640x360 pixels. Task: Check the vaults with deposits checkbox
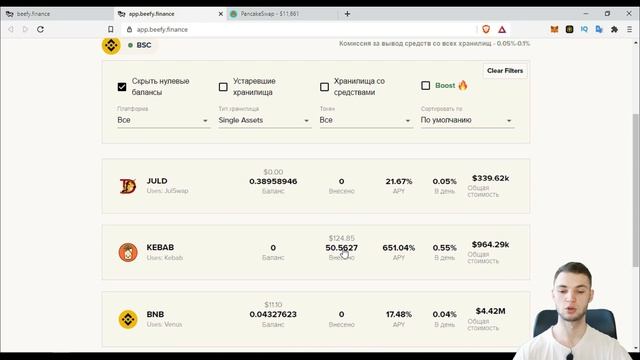click(324, 87)
